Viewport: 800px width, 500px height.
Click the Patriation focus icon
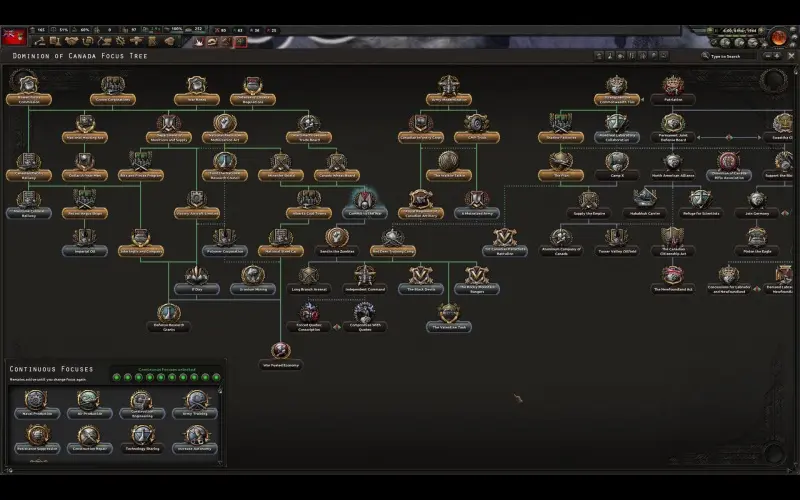673,88
